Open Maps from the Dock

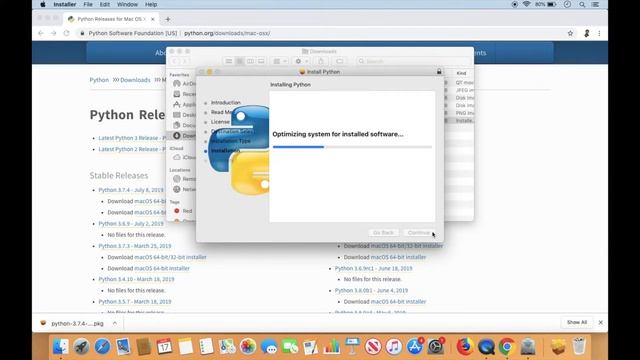227,347
